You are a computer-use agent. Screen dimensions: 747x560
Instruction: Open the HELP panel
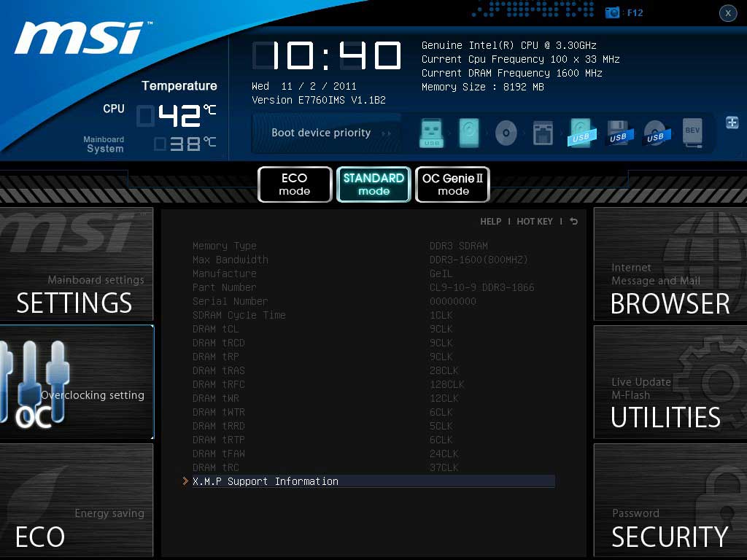(x=490, y=222)
